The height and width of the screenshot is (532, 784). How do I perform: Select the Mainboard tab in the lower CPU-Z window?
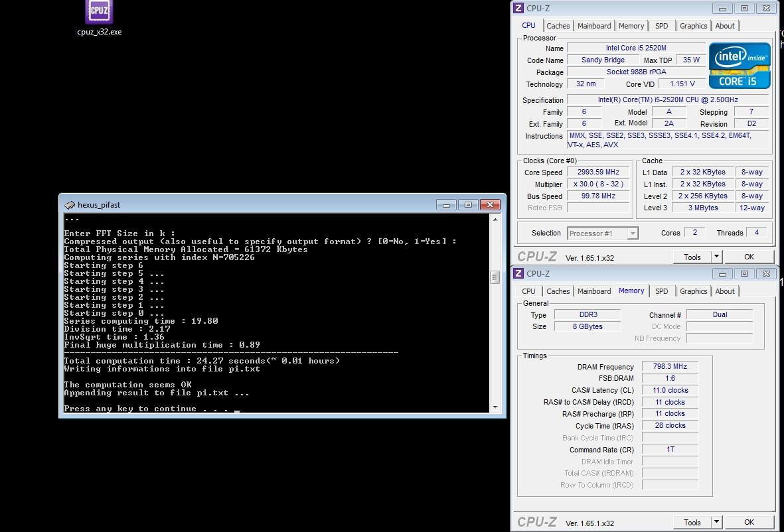pos(594,291)
